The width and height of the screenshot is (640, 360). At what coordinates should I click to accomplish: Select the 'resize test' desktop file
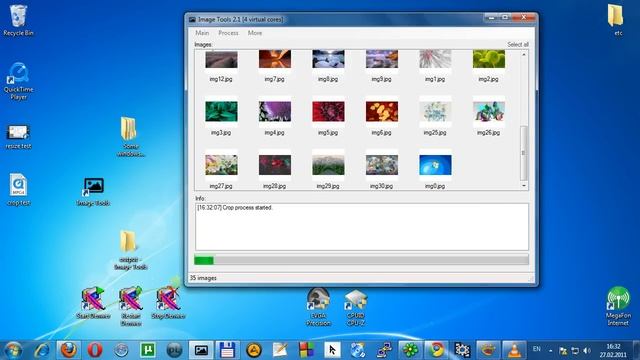click(18, 137)
